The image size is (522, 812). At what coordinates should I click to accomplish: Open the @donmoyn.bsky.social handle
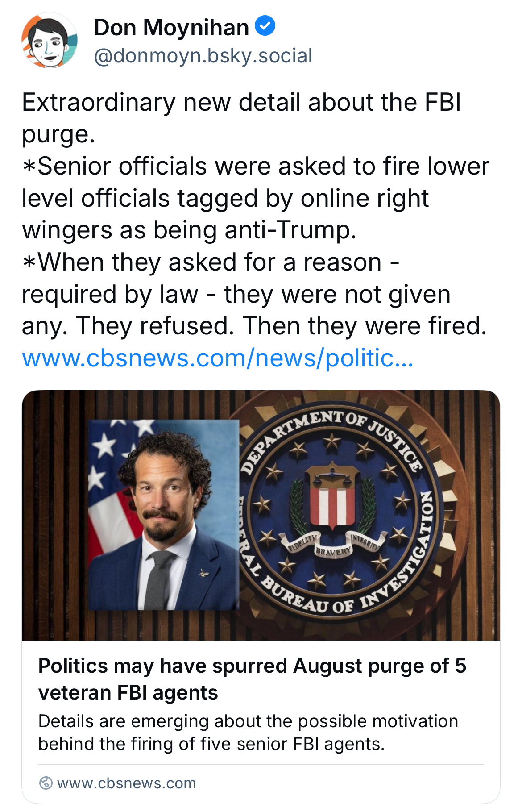point(203,56)
